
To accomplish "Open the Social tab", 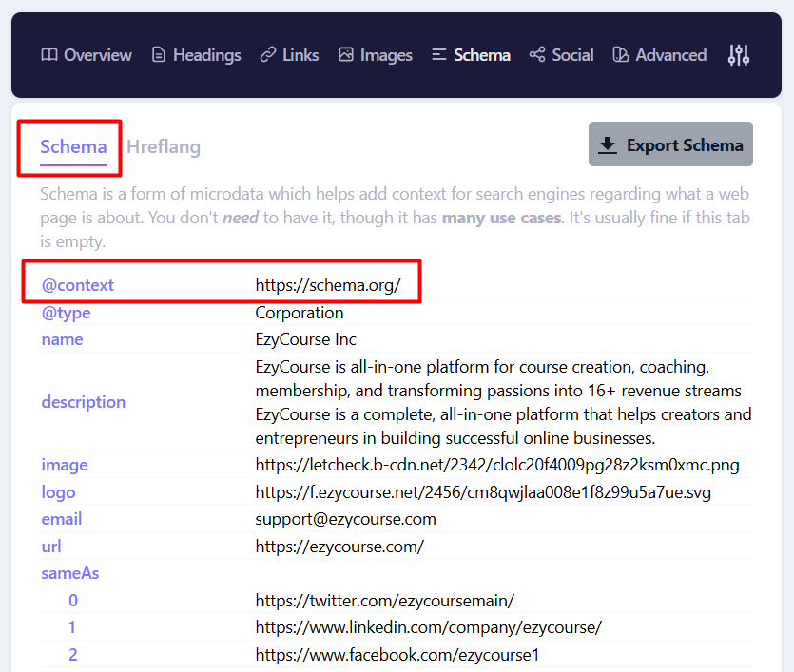I will 561,54.
